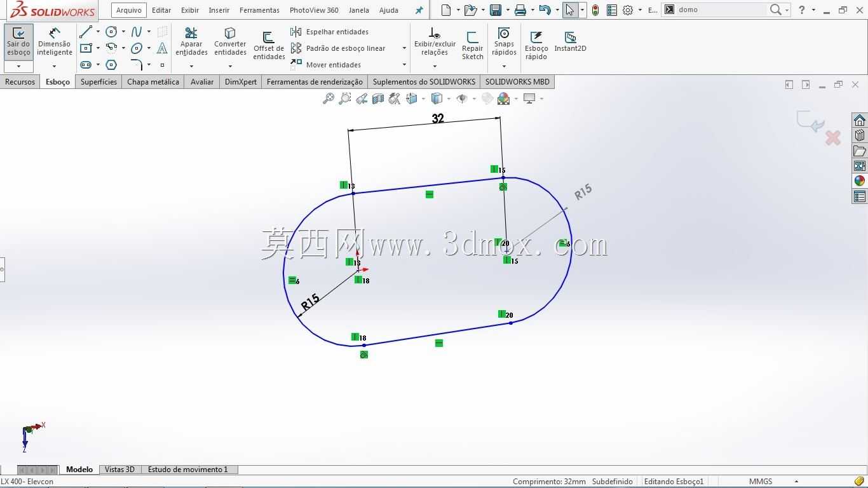Expand Mover entidades dropdown arrow
The image size is (868, 488).
pos(404,65)
